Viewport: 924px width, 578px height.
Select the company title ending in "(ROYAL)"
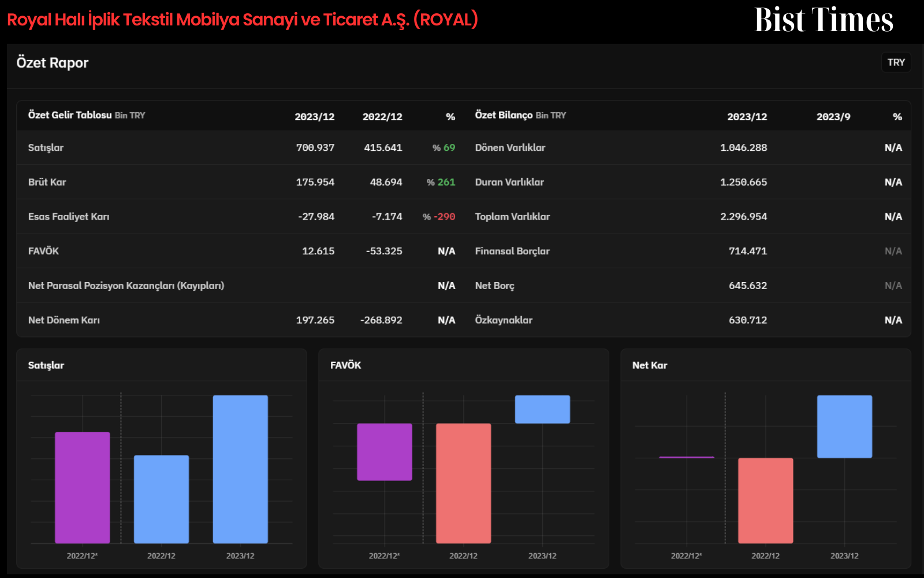(243, 20)
